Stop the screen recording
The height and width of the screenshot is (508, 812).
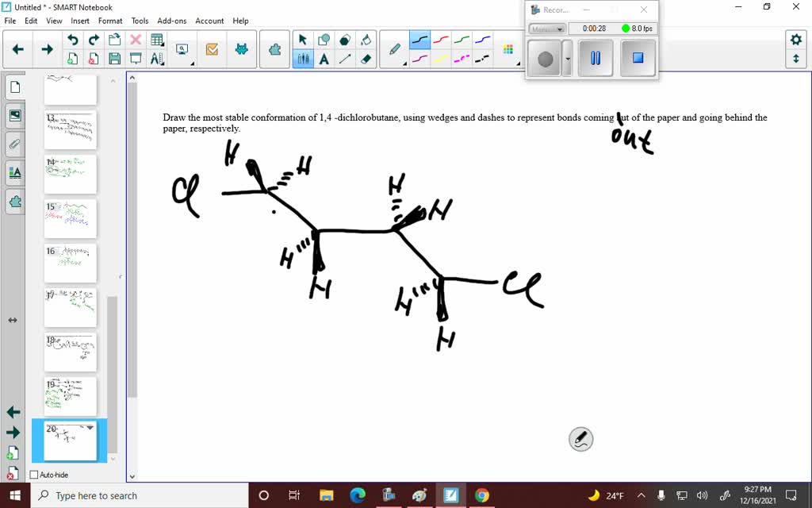(x=638, y=57)
